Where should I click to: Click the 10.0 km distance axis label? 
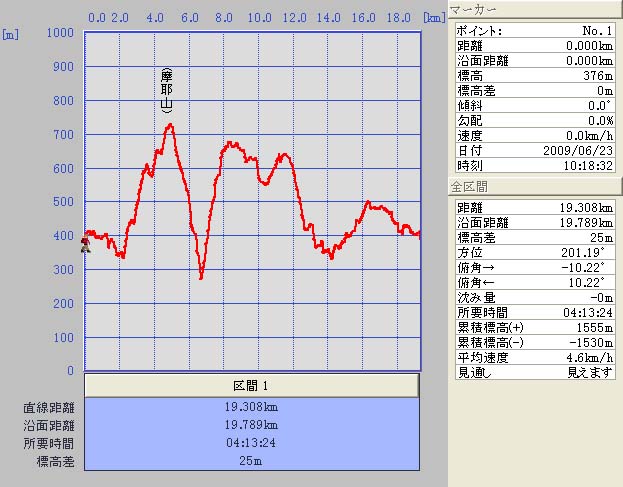tap(259, 18)
